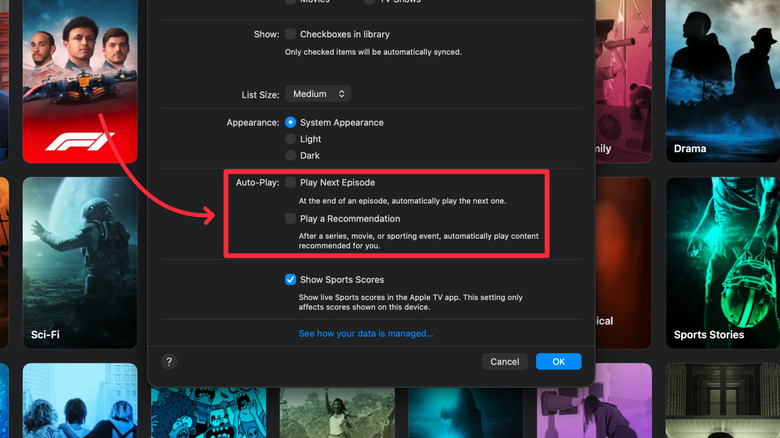This screenshot has width=780, height=438.
Task: Click the help question mark button
Action: coord(169,361)
